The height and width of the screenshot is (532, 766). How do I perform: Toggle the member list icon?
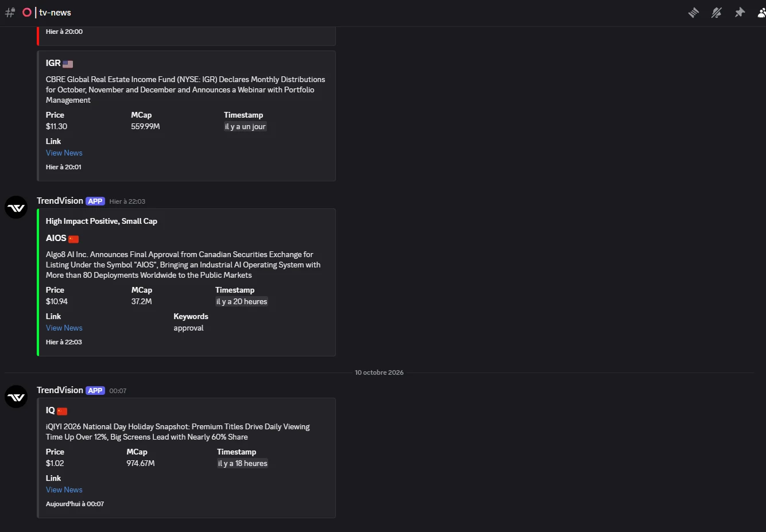click(x=761, y=13)
